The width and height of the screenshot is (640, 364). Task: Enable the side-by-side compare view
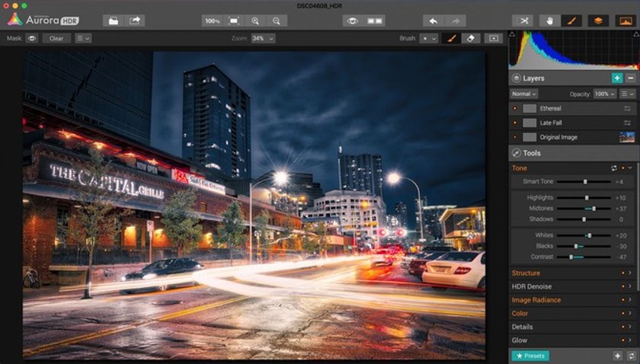pyautogui.click(x=375, y=21)
